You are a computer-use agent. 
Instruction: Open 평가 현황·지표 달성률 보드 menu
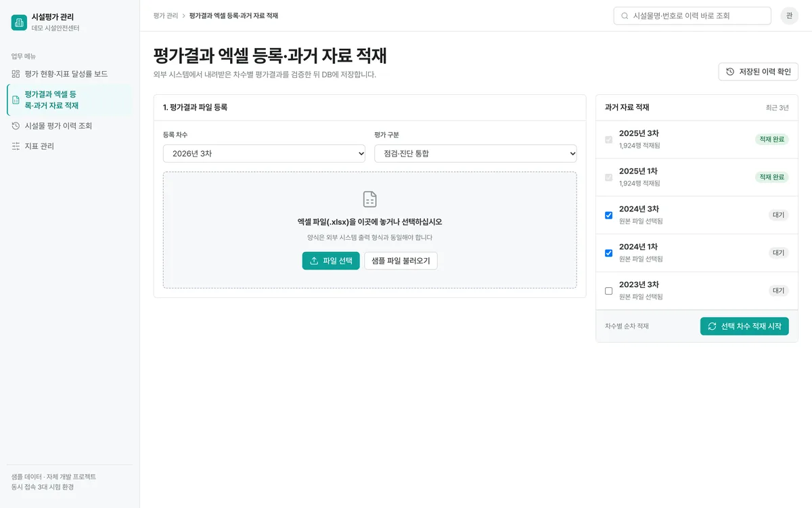click(x=70, y=74)
